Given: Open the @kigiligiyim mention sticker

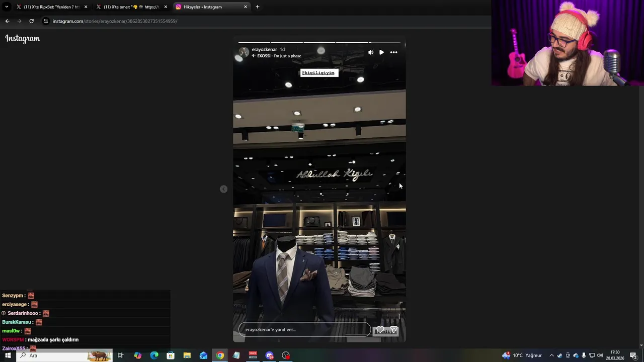Looking at the screenshot, I should (x=319, y=72).
